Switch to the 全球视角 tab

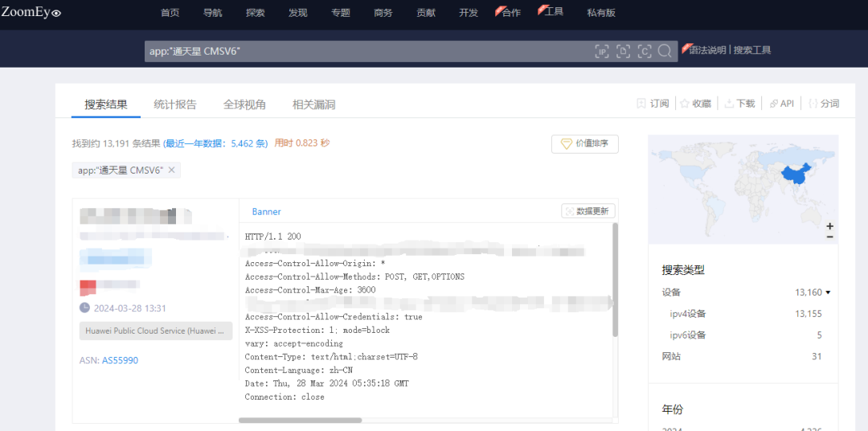[244, 105]
